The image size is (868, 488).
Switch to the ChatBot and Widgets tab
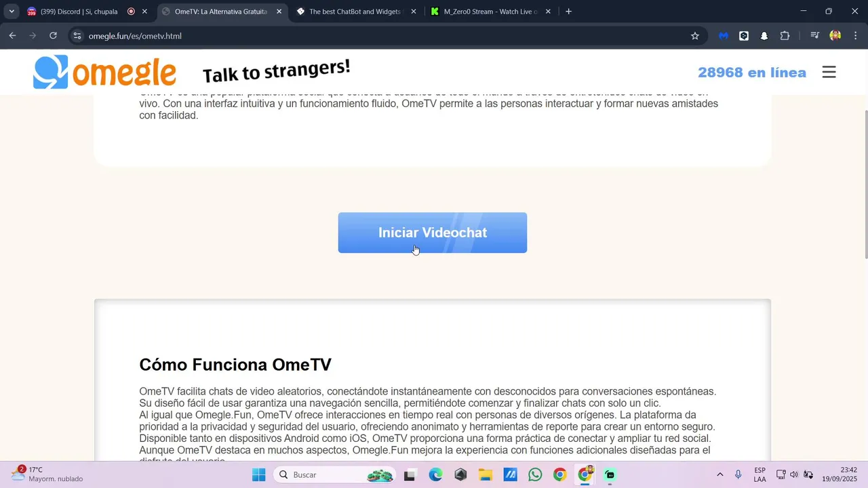355,12
